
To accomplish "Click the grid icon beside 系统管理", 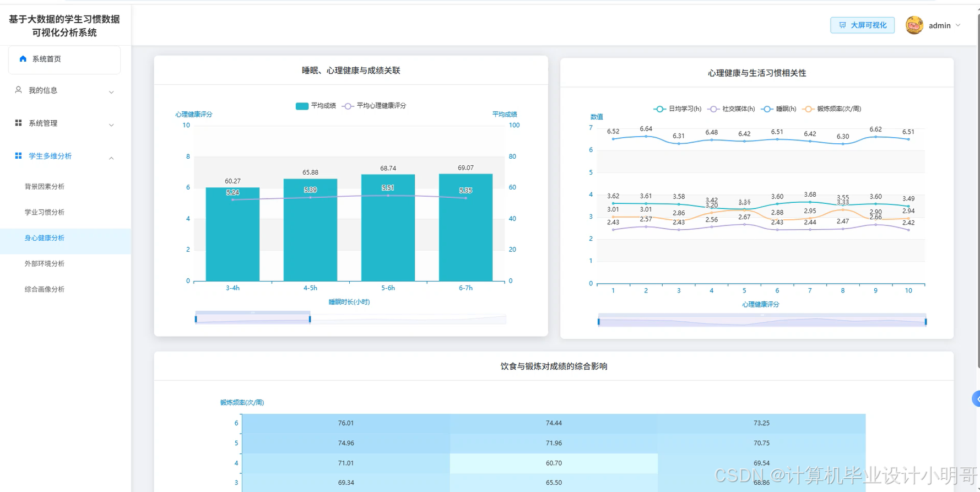I will (18, 123).
